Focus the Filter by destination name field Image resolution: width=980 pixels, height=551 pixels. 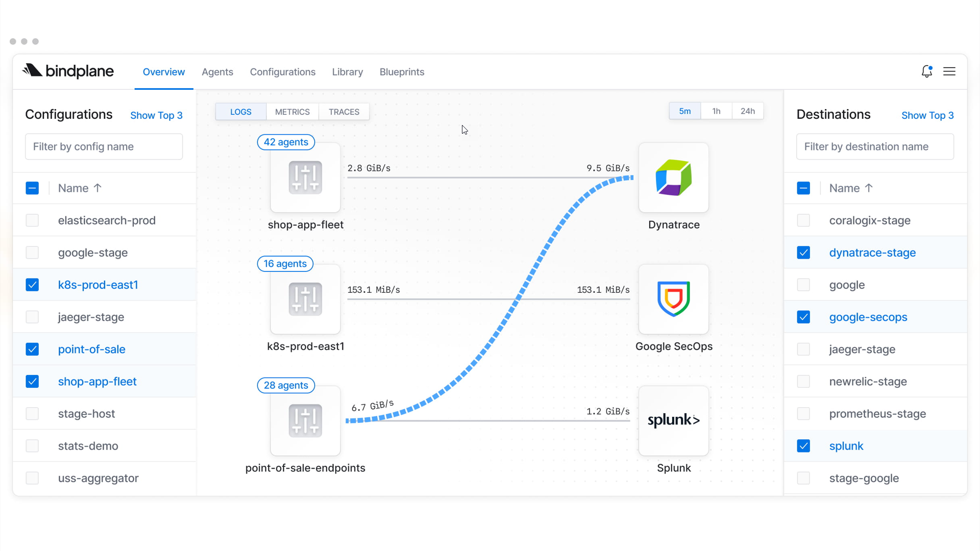875,146
